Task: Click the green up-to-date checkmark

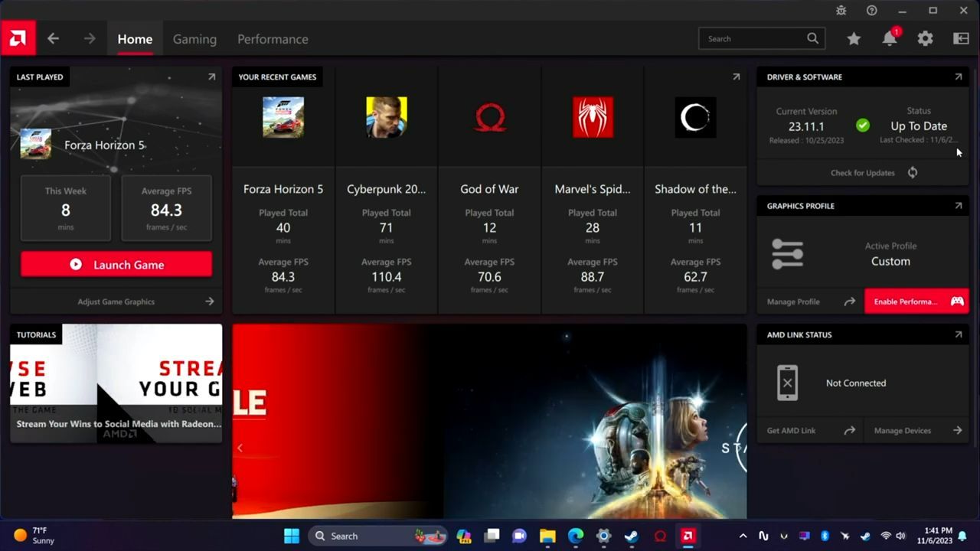Action: tap(863, 126)
